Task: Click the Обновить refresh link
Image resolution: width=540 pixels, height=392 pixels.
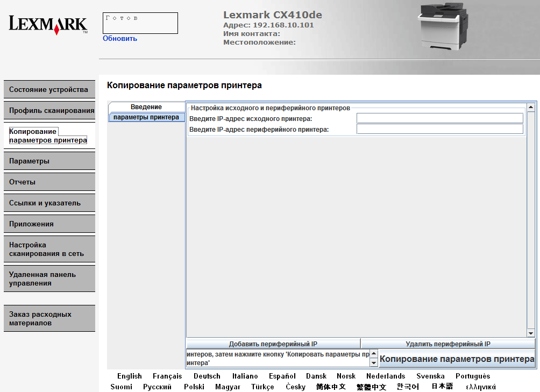Action: click(x=120, y=39)
